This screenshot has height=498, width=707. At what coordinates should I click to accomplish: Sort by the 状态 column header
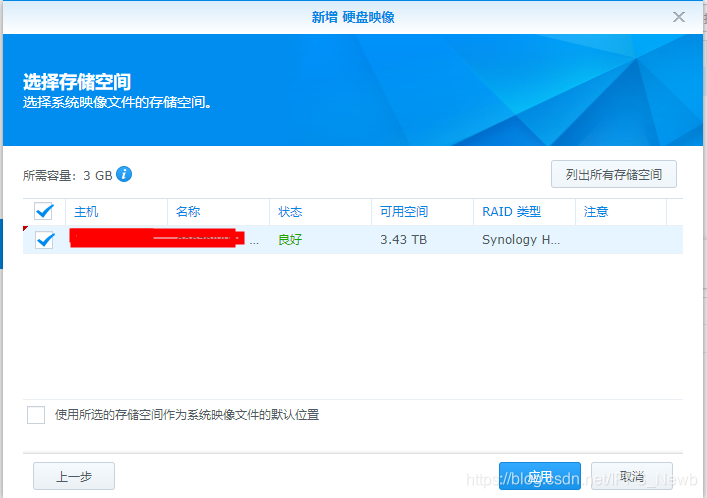pos(320,212)
